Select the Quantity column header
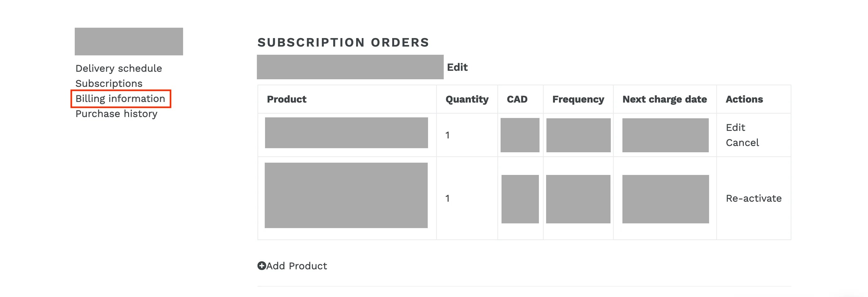This screenshot has width=868, height=297. click(x=467, y=99)
